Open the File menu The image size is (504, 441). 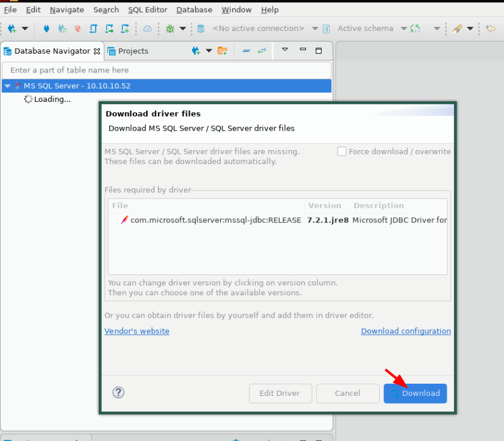pos(10,10)
